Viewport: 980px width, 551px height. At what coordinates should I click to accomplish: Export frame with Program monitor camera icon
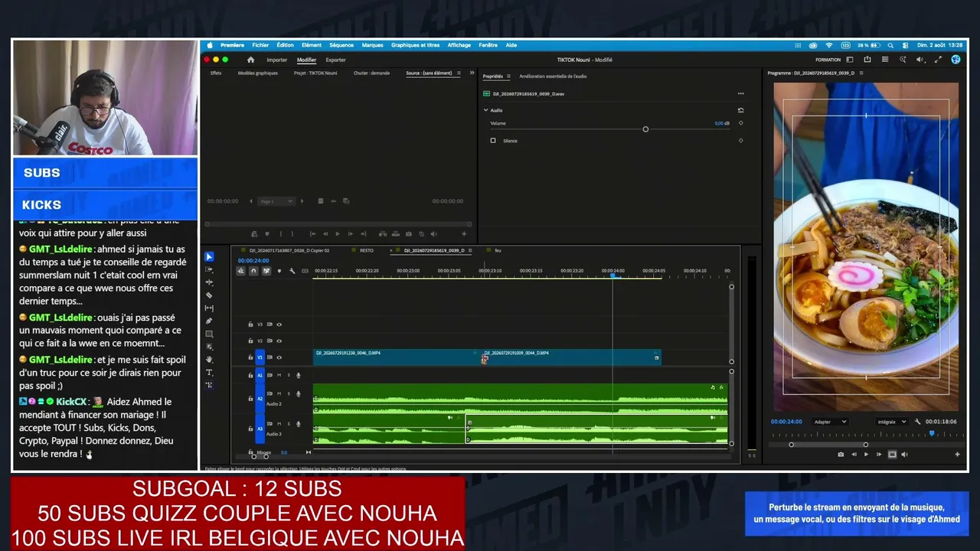coord(841,455)
